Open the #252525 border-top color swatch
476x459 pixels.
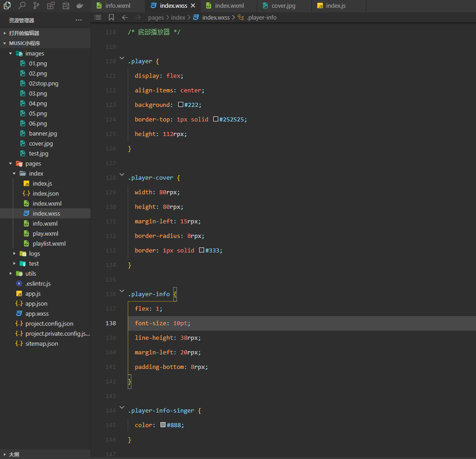click(x=215, y=119)
